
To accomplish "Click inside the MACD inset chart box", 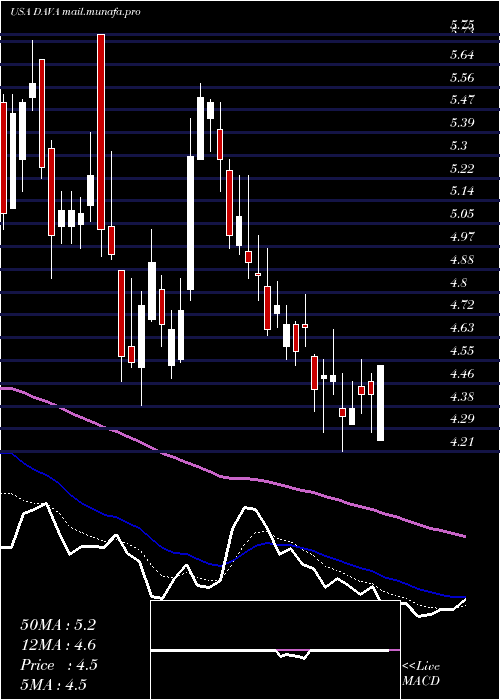I will pos(275,650).
